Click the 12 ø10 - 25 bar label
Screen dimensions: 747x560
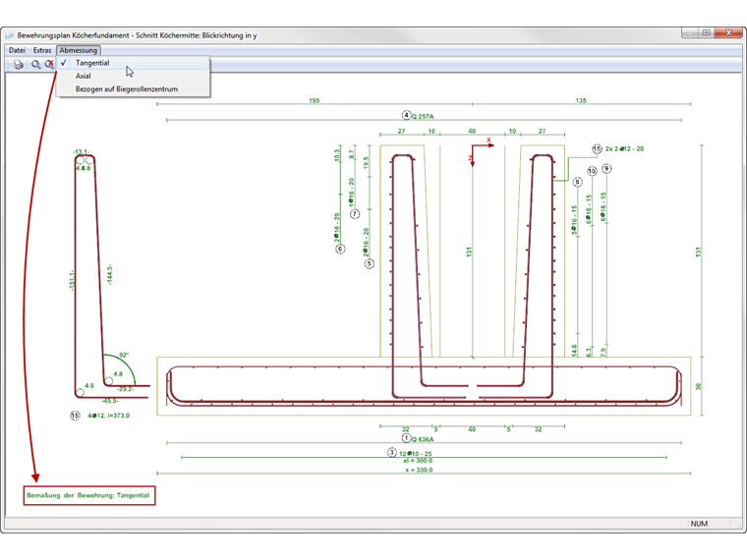tap(416, 453)
